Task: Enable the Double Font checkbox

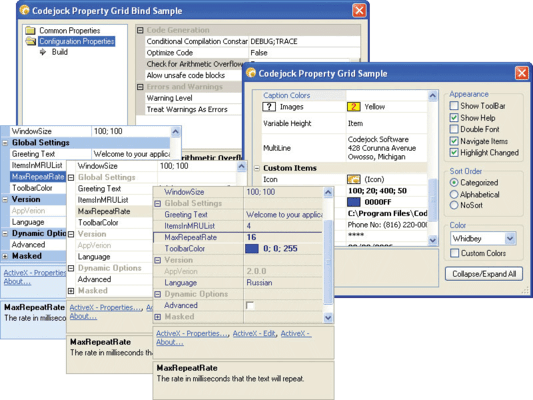Action: 454,129
